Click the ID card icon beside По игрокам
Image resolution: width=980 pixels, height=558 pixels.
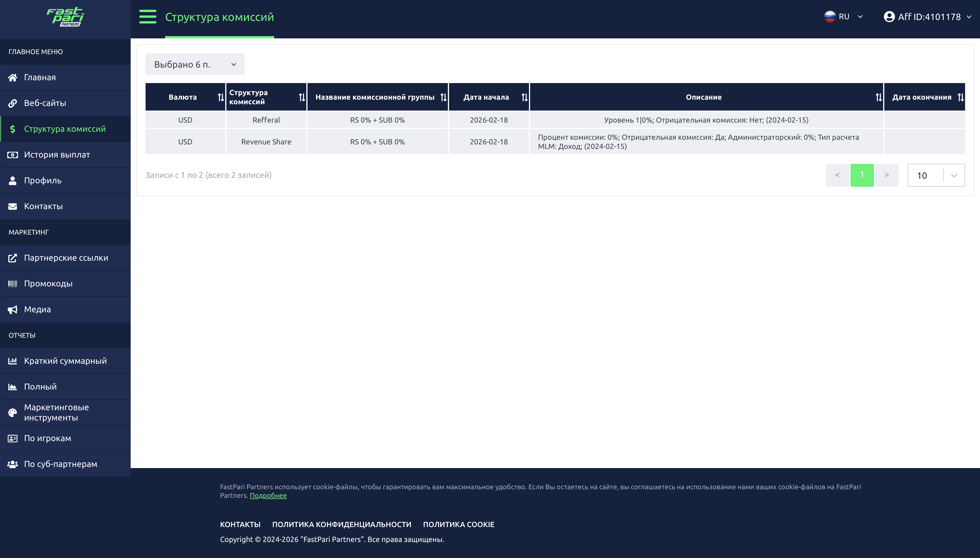click(x=13, y=439)
